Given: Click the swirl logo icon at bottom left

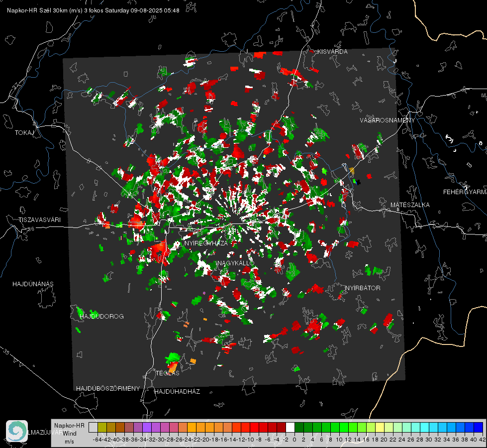Looking at the screenshot, I should pos(17,431).
